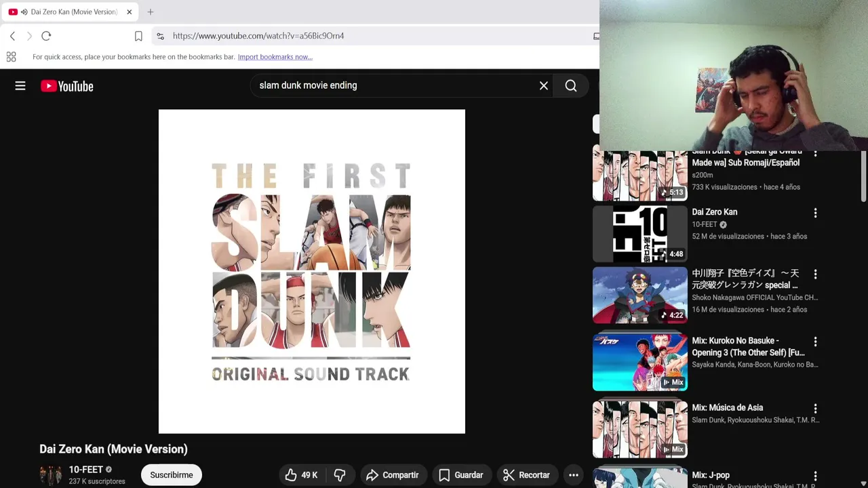Open options menu for Música de Asia mix
This screenshot has height=488, width=868.
click(815, 409)
